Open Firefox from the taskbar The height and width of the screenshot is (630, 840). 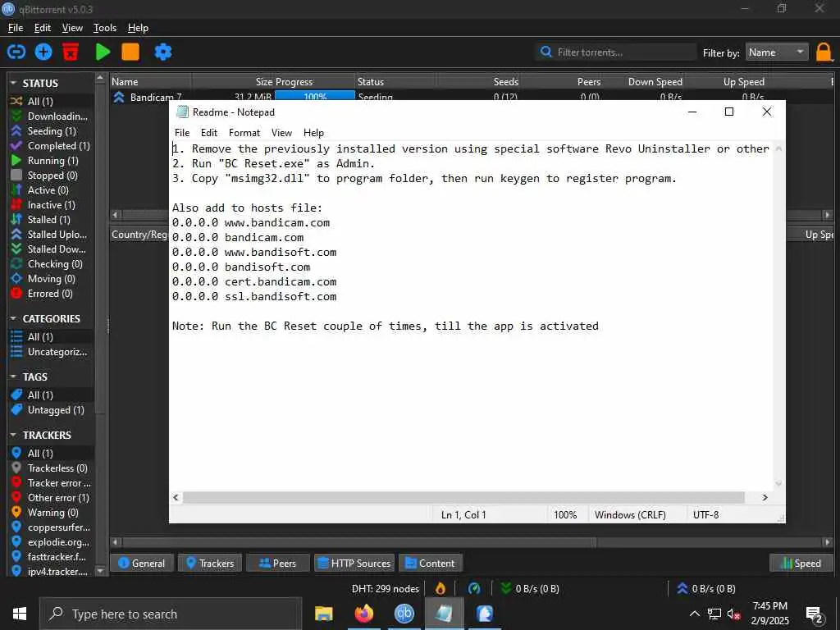click(363, 614)
